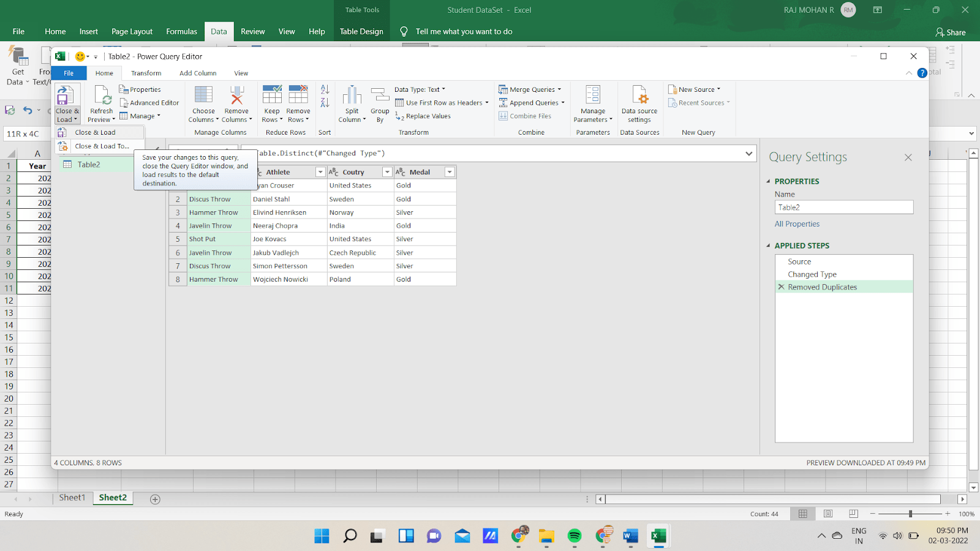The image size is (980, 551).
Task: Open the Medal column filter dropdown
Action: tap(450, 172)
